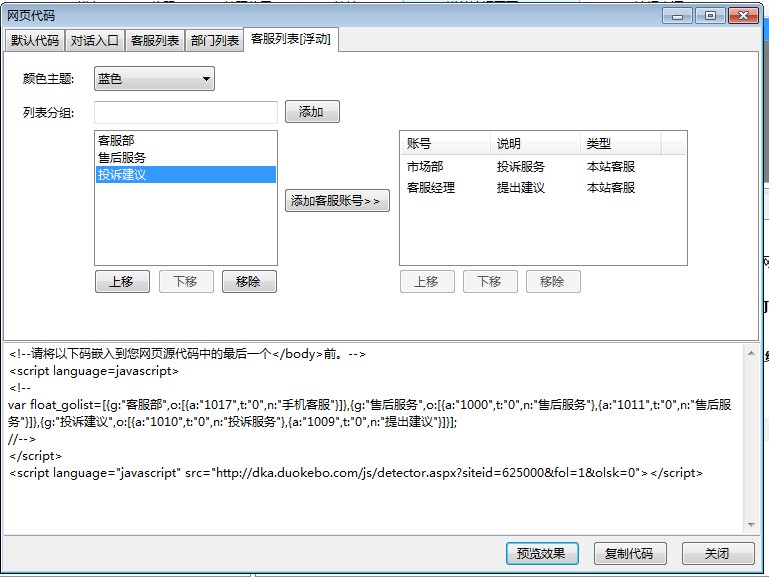Click the 添加客服账号>> button

tap(337, 201)
